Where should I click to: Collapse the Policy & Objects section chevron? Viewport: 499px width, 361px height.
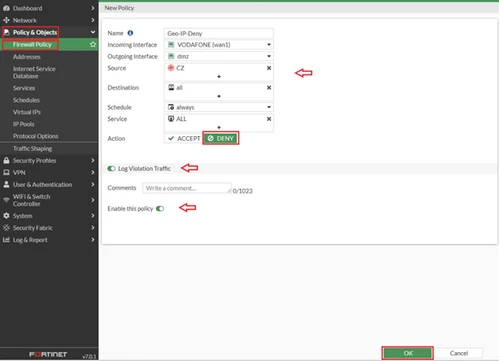point(93,32)
